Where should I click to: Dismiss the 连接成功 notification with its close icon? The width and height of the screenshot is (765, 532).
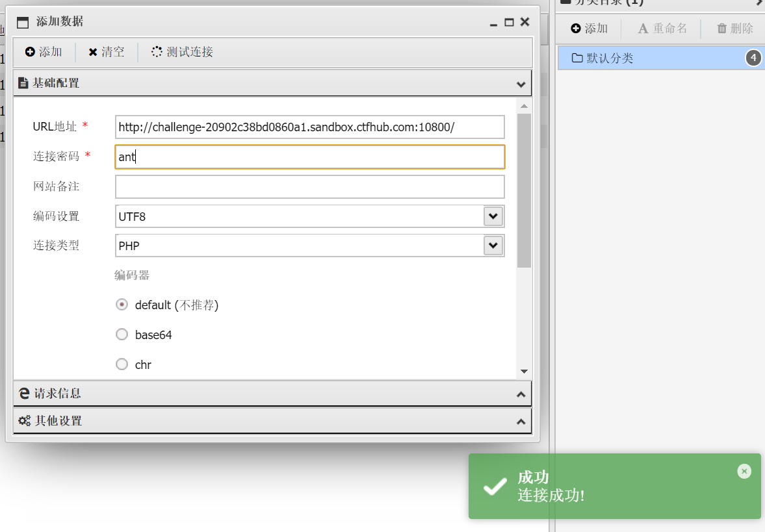pos(744,471)
